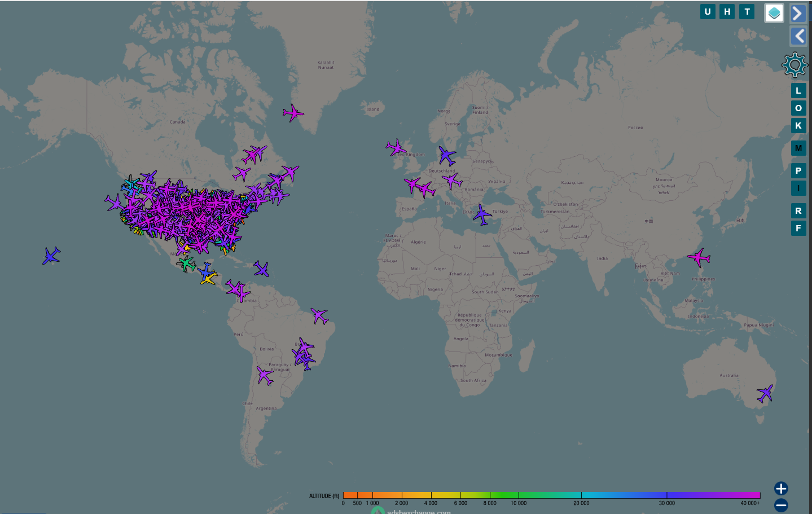Select green aircraft south of Mexico
Viewport: 812px width, 514px height.
186,263
